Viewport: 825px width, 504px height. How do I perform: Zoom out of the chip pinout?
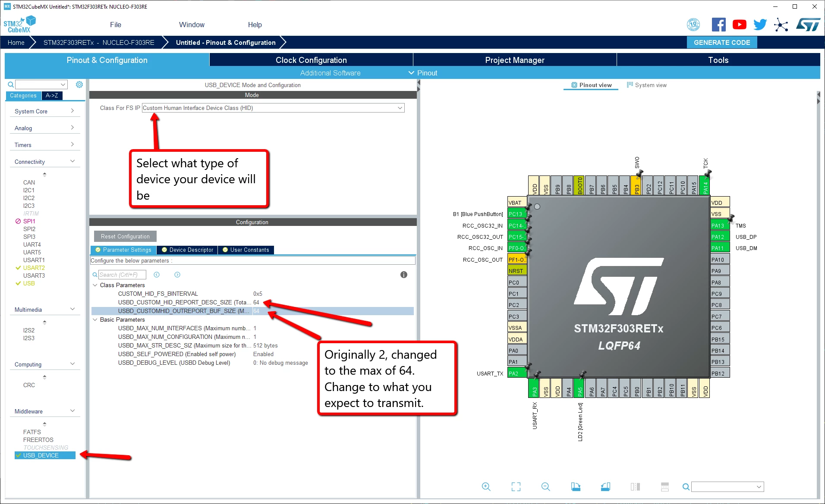(x=546, y=487)
